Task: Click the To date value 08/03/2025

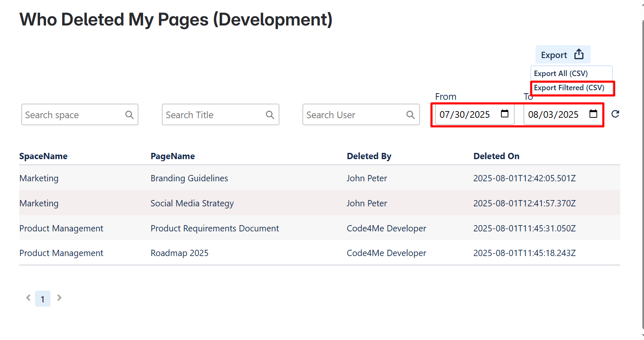Action: coord(553,114)
